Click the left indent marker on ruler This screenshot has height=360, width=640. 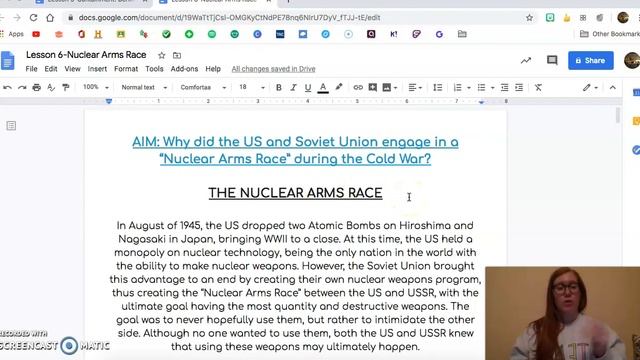point(109,101)
